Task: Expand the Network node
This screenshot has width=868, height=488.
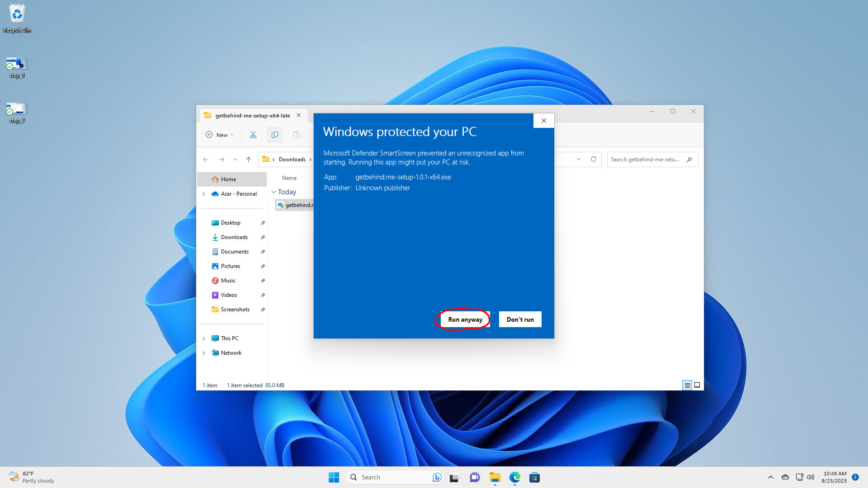Action: [204, 353]
